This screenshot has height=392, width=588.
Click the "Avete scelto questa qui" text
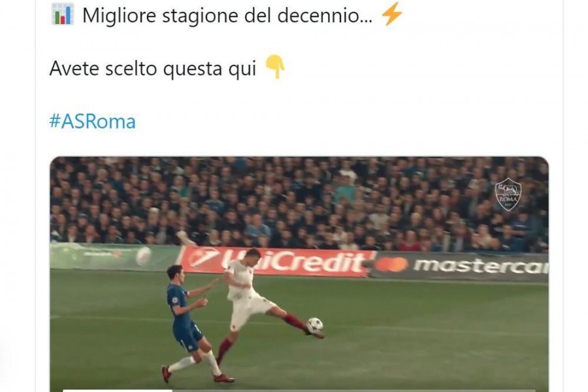click(x=153, y=68)
